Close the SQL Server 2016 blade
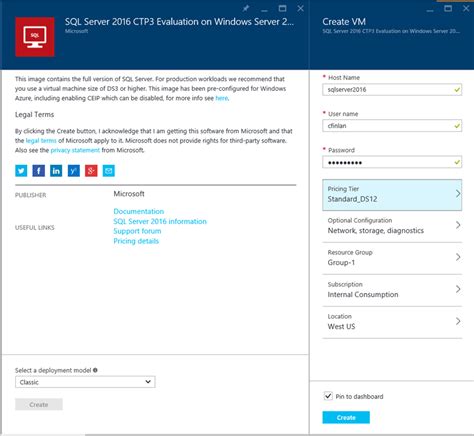Image resolution: width=474 pixels, height=436 pixels. click(300, 8)
